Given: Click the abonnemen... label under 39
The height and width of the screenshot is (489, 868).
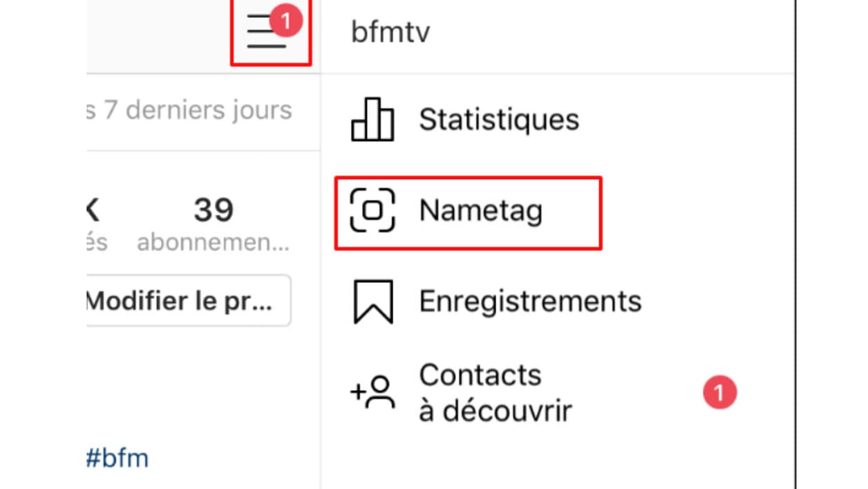Looking at the screenshot, I should [x=213, y=243].
